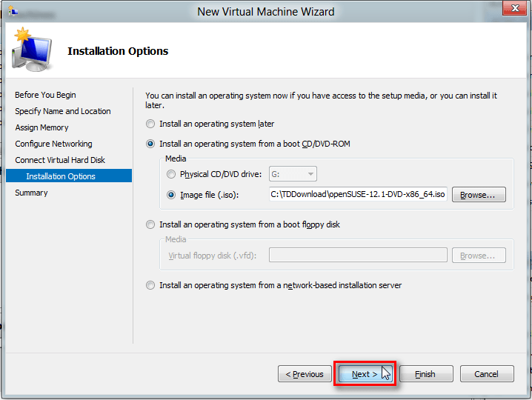The image size is (532, 400).
Task: Click the Next button
Action: (x=365, y=374)
